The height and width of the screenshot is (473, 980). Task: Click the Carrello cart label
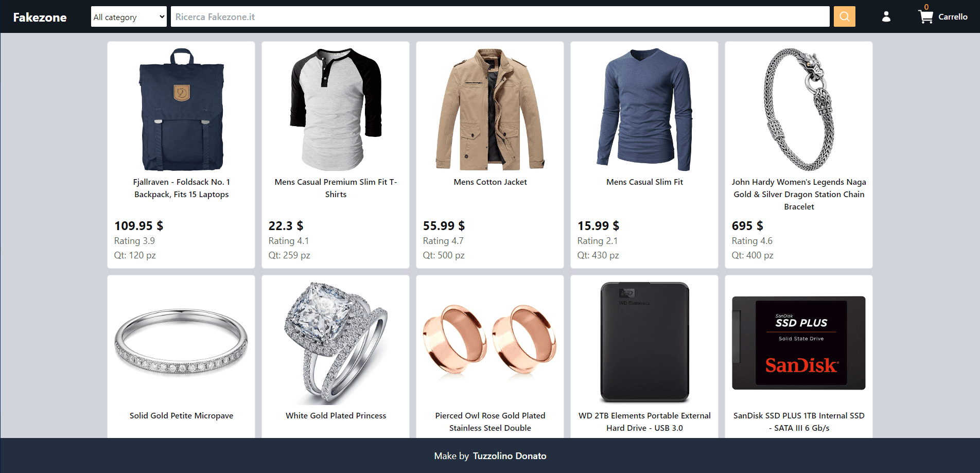(x=953, y=16)
